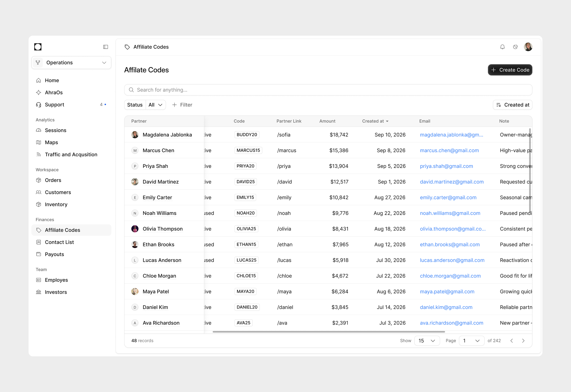Click David Martinez's avatar
The height and width of the screenshot is (392, 571).
point(135,182)
